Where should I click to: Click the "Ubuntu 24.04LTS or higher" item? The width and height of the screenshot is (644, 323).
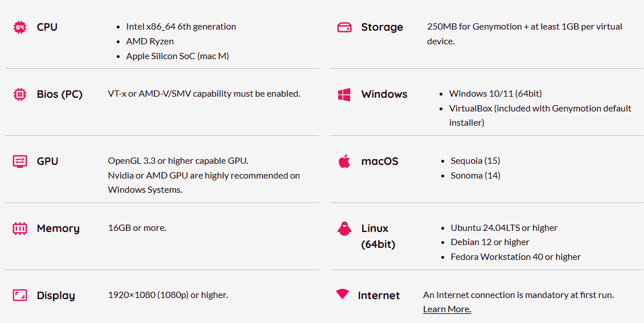[504, 228]
